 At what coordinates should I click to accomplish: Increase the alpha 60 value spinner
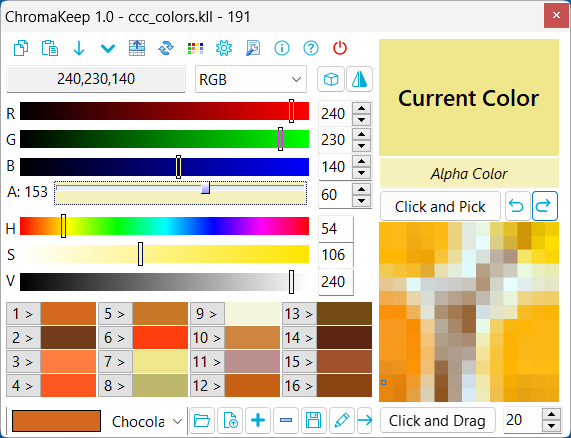coord(362,189)
